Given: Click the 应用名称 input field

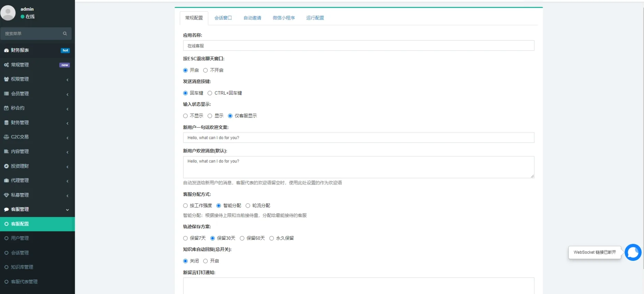Looking at the screenshot, I should click(358, 46).
